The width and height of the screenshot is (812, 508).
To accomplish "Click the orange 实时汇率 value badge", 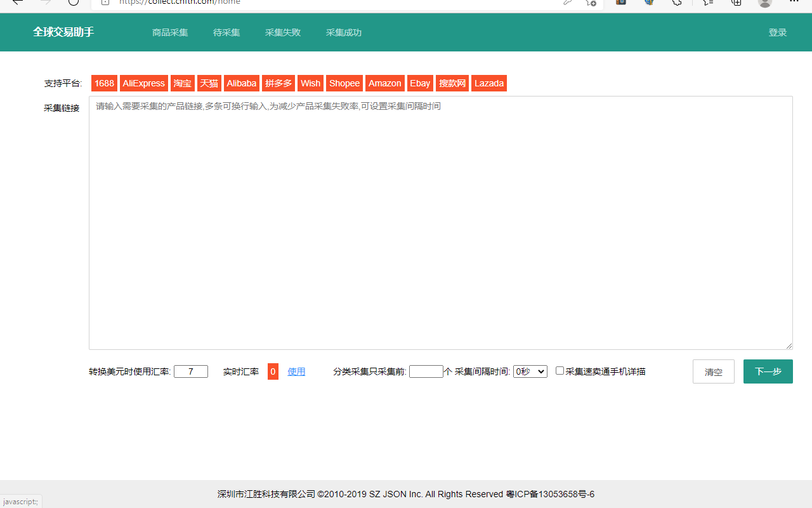I will tap(273, 371).
